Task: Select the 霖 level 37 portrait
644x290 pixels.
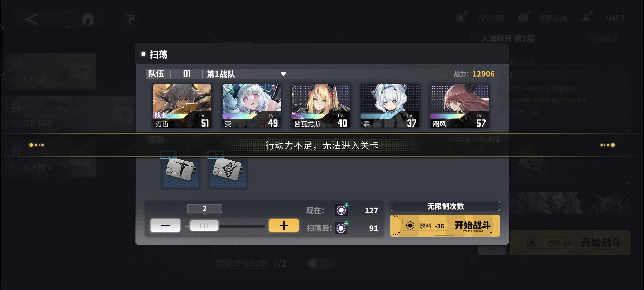Action: (x=390, y=106)
